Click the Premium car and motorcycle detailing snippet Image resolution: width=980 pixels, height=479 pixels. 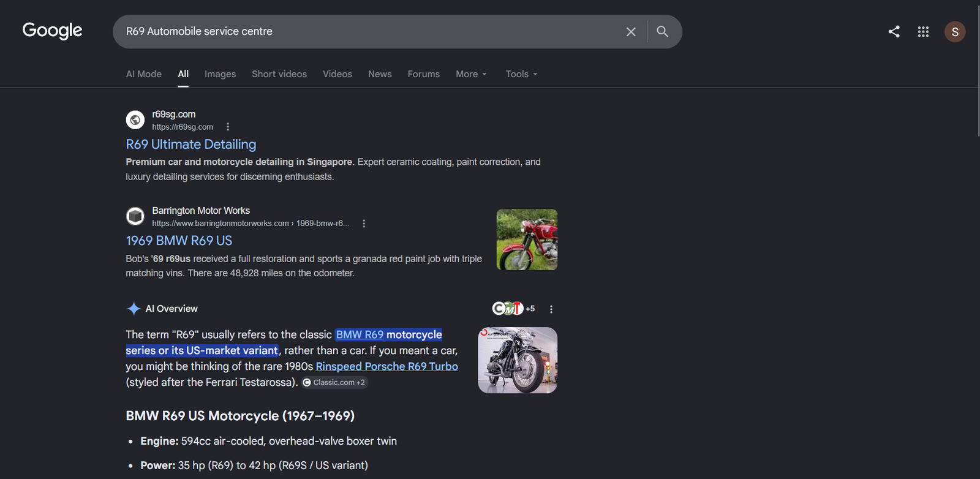pyautogui.click(x=333, y=169)
